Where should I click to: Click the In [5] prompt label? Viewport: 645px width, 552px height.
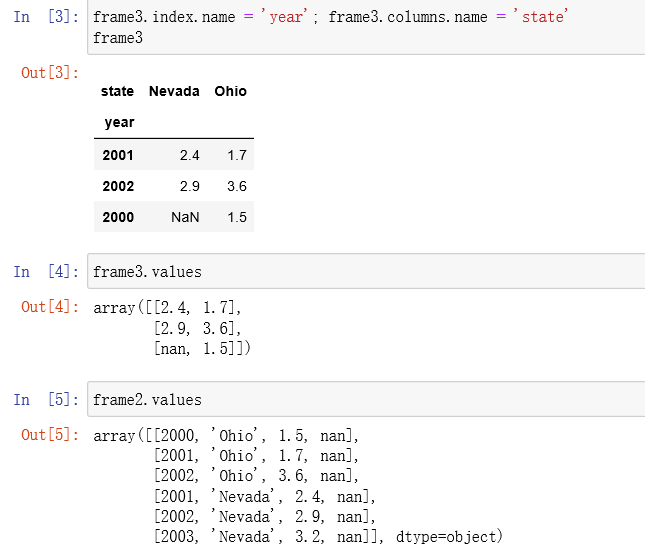point(46,400)
